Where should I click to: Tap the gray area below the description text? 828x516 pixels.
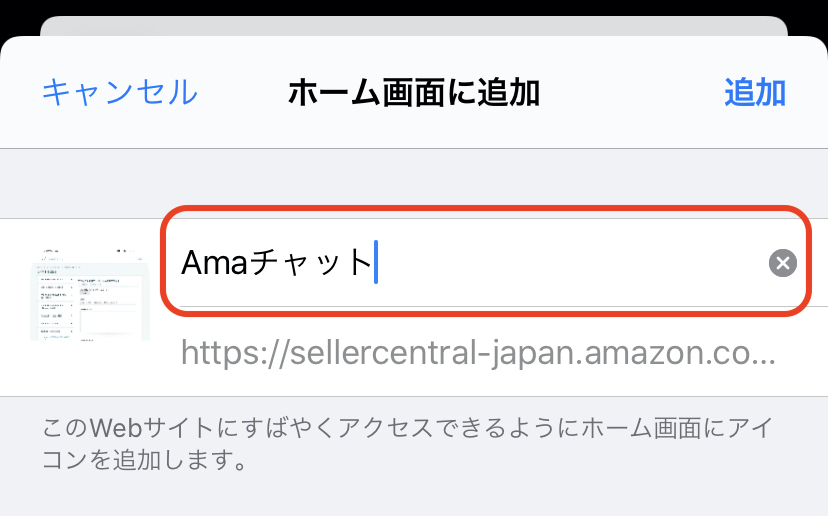click(x=414, y=495)
